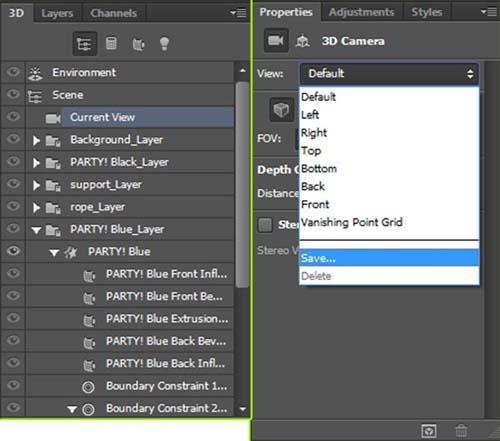The height and width of the screenshot is (441, 500).
Task: Toggle visibility of PARTY! Blue_Layer
Action: (13, 228)
